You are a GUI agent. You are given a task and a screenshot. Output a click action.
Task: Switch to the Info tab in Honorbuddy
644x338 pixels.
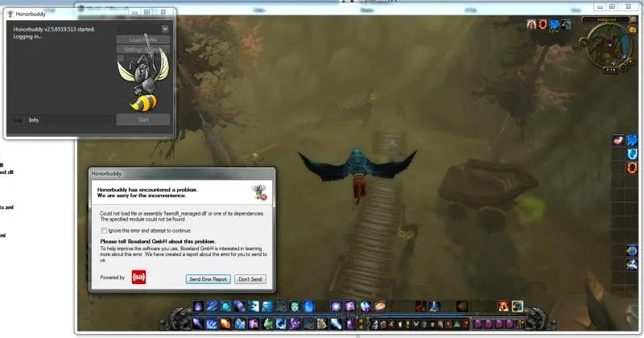pos(34,120)
